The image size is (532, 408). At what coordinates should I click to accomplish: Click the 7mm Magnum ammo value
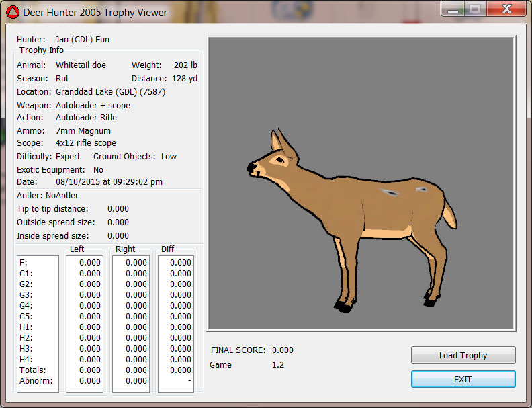[x=83, y=131]
